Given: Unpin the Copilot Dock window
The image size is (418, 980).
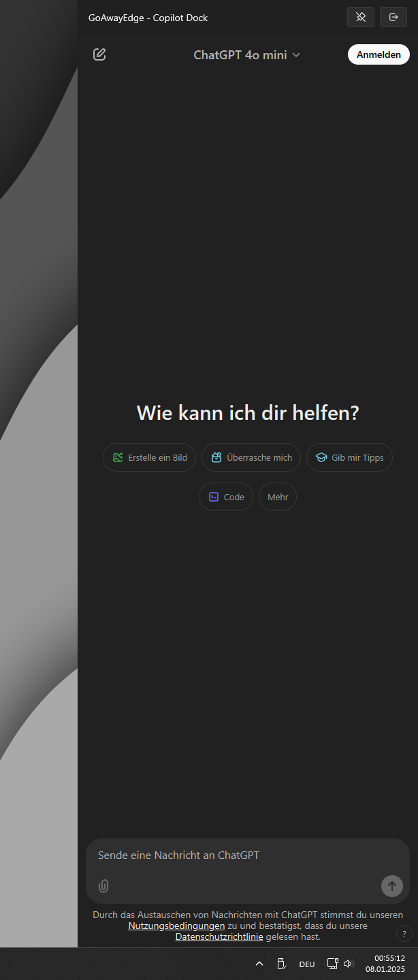Looking at the screenshot, I should [x=361, y=18].
